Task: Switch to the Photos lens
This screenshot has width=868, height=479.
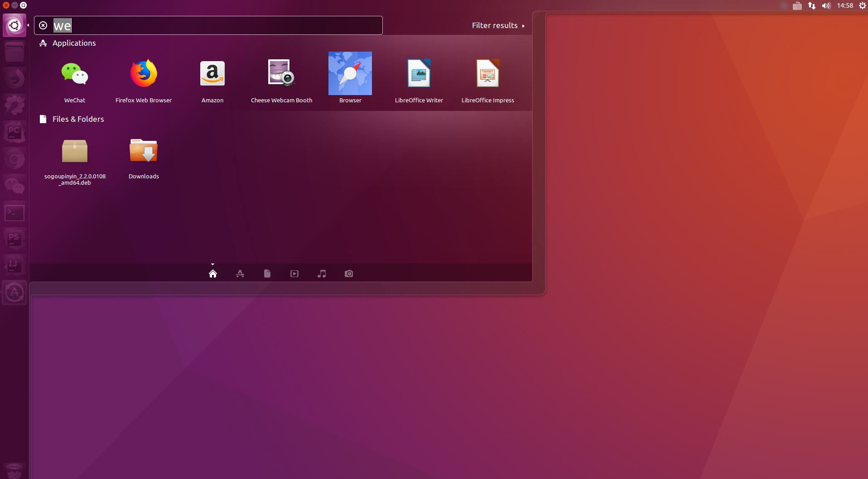Action: point(349,273)
